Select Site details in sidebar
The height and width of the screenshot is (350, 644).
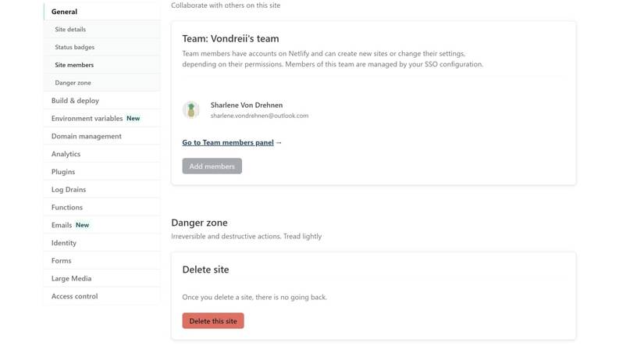click(x=70, y=30)
